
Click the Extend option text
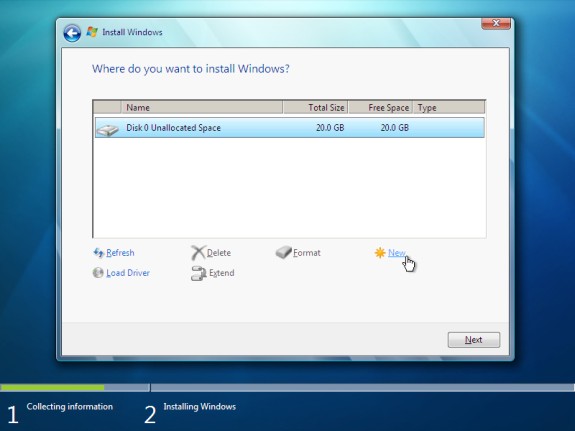pyautogui.click(x=221, y=273)
